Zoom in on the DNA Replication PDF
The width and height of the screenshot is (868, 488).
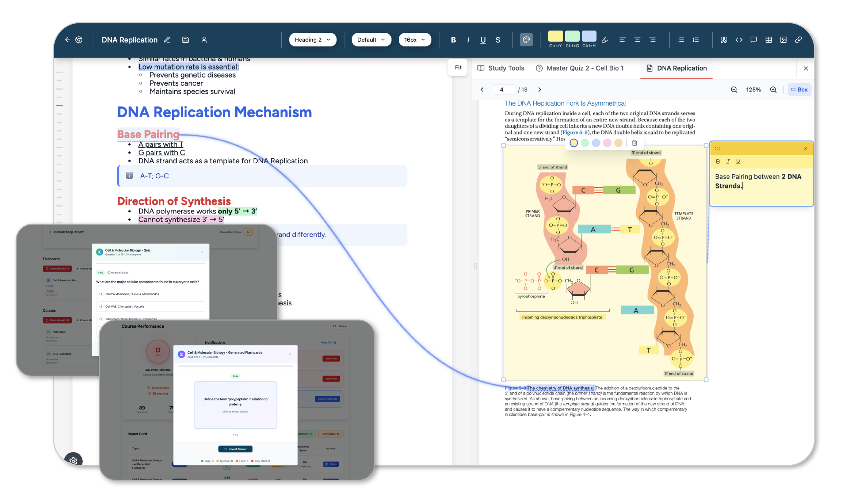tap(773, 89)
